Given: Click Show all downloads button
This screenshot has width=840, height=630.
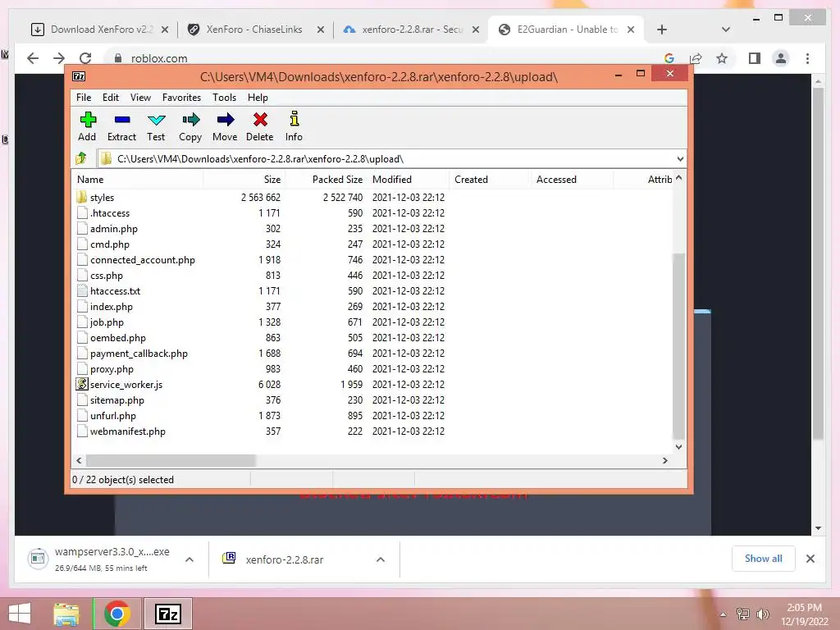Looking at the screenshot, I should coord(764,559).
